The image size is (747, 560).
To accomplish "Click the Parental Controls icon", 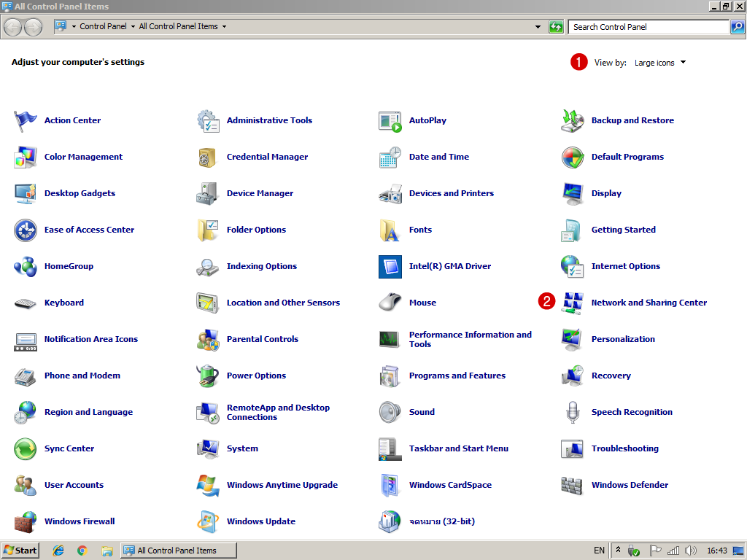I will click(208, 340).
